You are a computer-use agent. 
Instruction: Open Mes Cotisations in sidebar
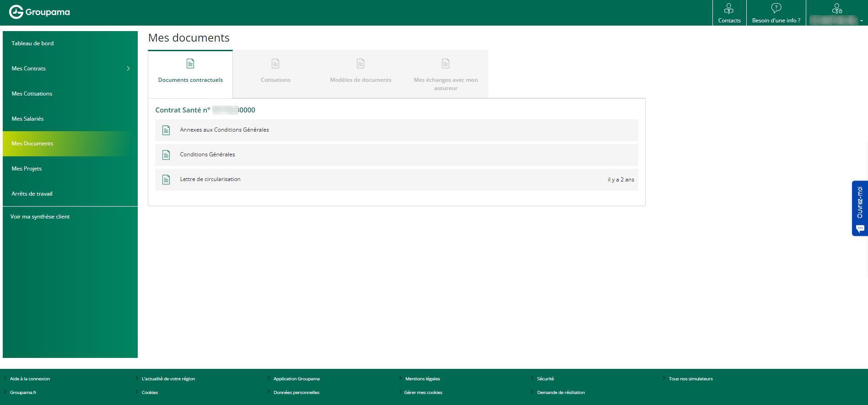pyautogui.click(x=70, y=94)
